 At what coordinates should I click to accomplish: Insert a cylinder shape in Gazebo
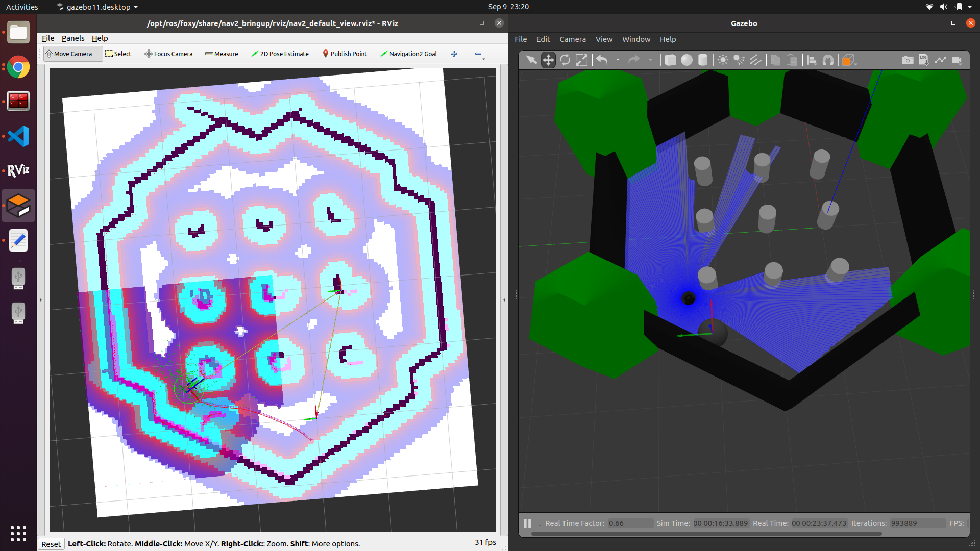703,60
